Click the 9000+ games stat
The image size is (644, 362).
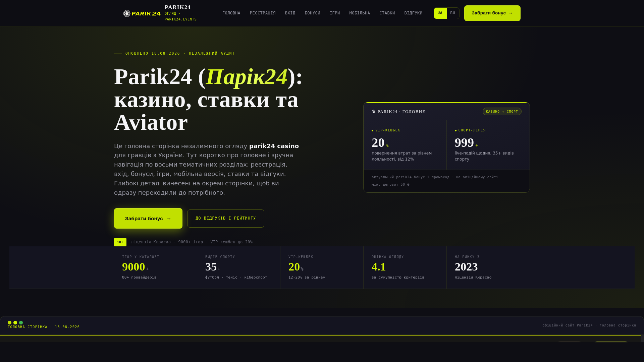pyautogui.click(x=135, y=267)
